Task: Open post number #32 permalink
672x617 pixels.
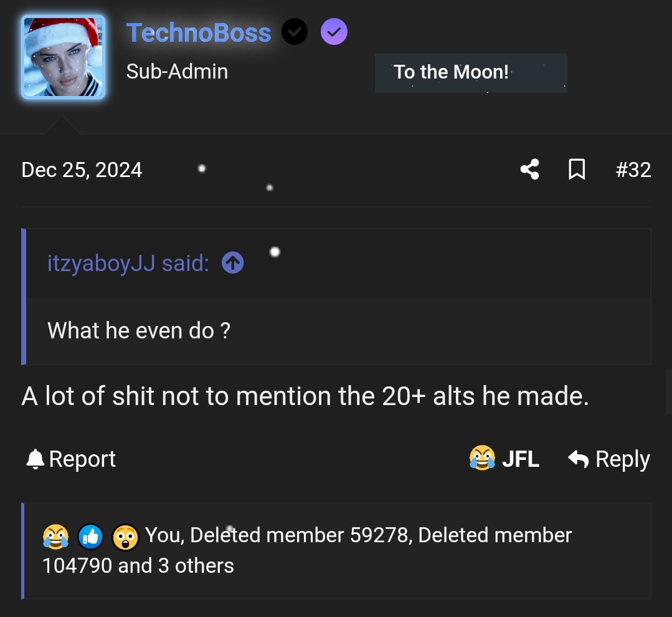Action: tap(633, 170)
